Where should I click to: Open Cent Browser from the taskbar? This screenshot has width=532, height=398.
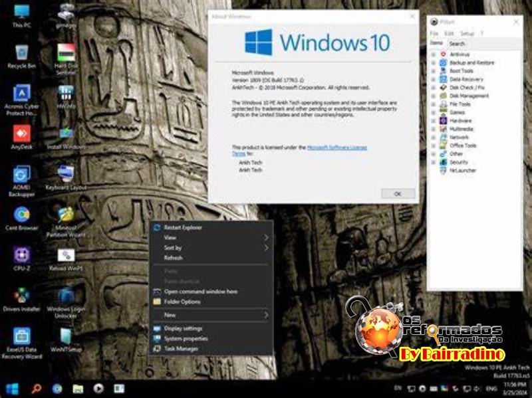[57, 389]
